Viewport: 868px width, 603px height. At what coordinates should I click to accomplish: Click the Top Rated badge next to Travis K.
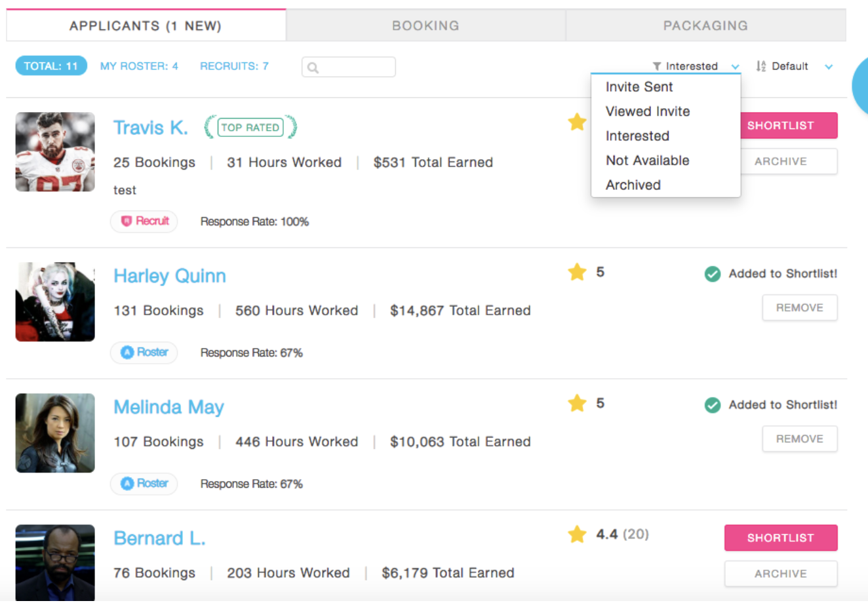pos(250,127)
